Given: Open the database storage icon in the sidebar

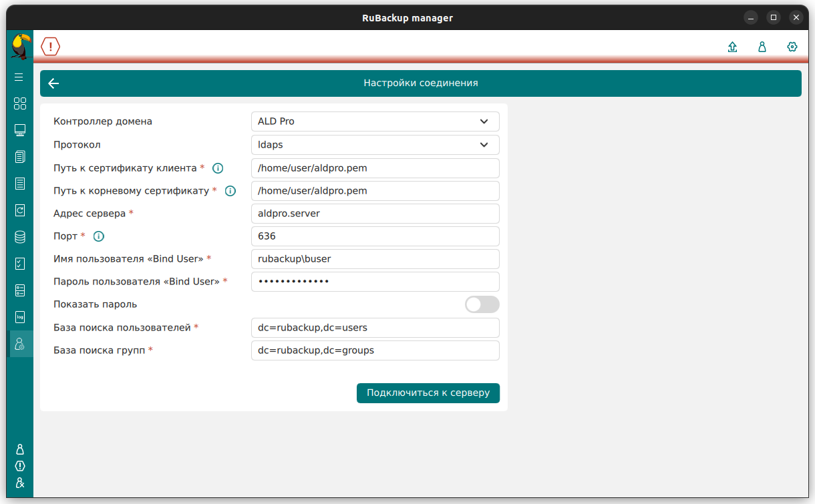Looking at the screenshot, I should pos(20,237).
